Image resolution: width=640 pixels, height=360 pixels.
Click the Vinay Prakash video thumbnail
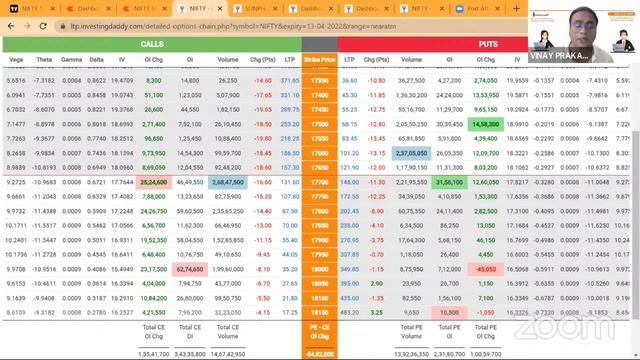584,31
